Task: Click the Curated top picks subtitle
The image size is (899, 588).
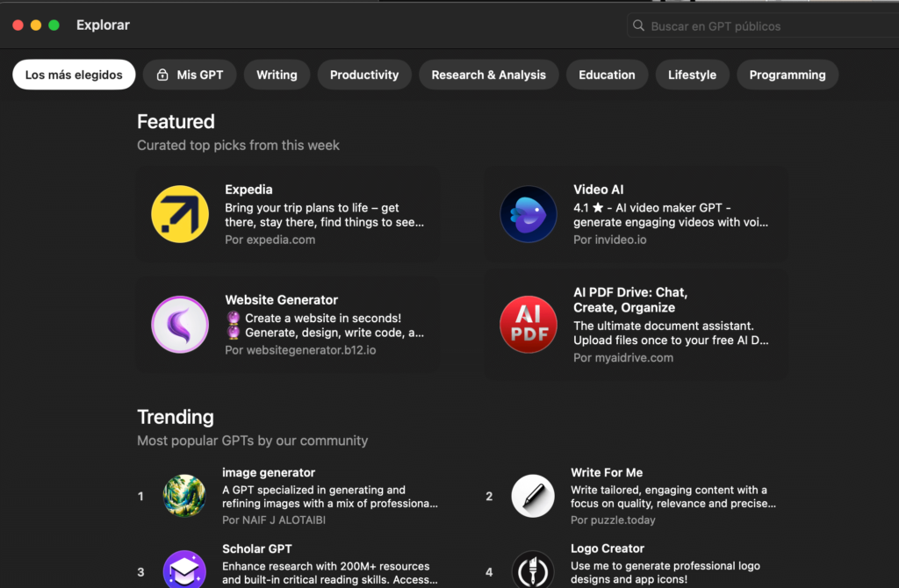Action: coord(238,146)
